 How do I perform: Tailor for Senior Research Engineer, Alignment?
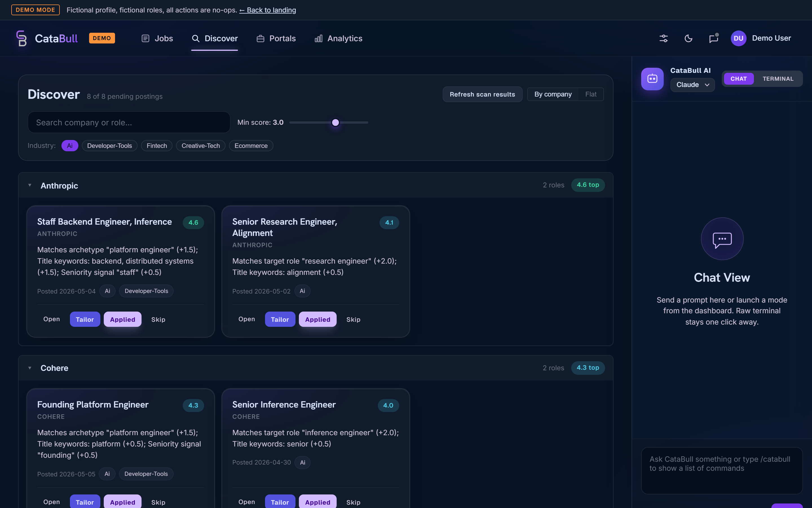pyautogui.click(x=280, y=319)
